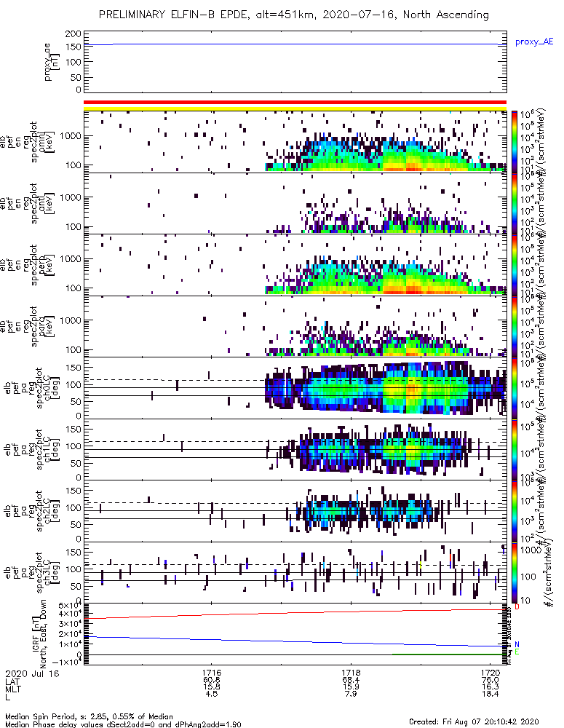Viewport: 564px width, 728px height.
Task: Click the 'Median Phase delay values' text line
Action: click(x=123, y=724)
